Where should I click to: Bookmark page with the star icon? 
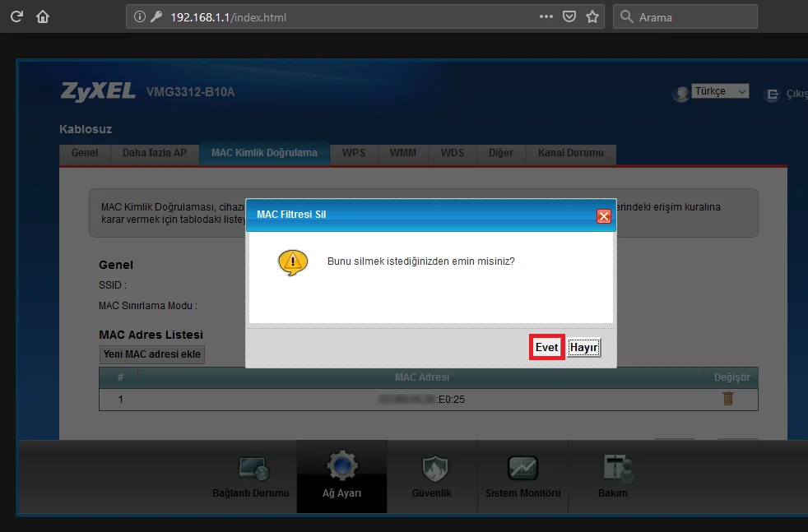tap(592, 16)
